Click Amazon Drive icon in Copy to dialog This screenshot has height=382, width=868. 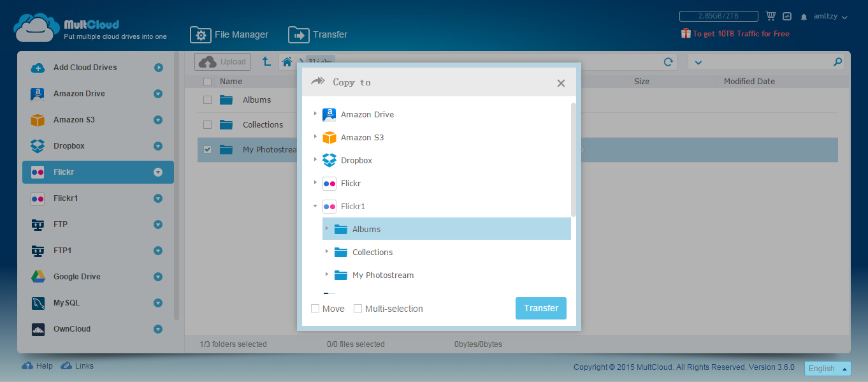[x=329, y=115]
